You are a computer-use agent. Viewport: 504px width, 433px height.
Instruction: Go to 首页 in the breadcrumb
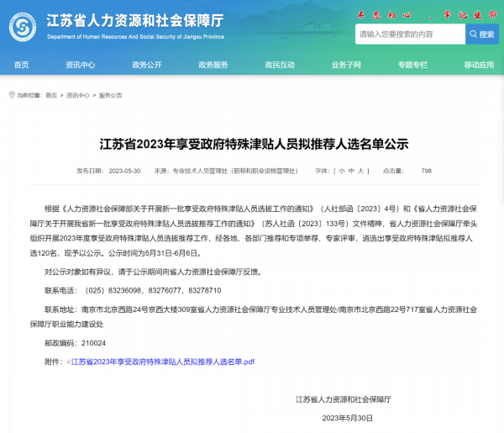[51, 95]
